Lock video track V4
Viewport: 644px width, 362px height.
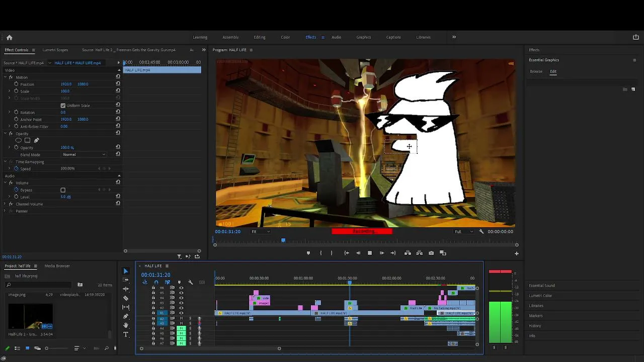[153, 298]
